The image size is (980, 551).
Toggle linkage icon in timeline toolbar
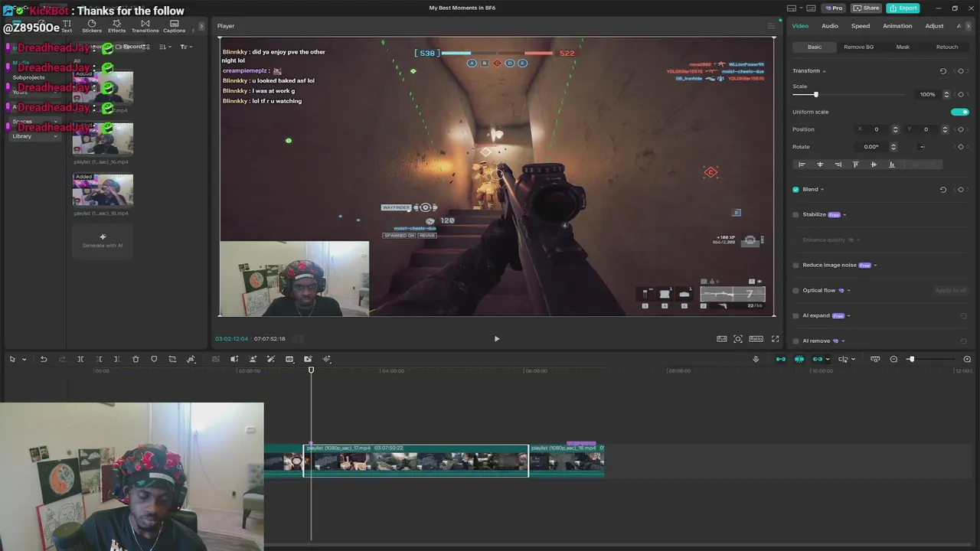pos(818,359)
